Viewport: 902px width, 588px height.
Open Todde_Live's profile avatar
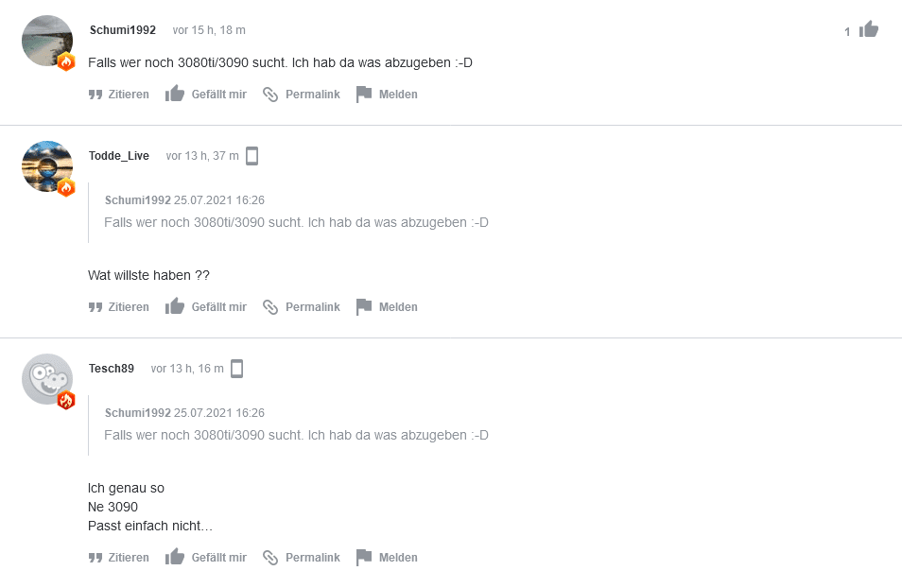coord(47,166)
